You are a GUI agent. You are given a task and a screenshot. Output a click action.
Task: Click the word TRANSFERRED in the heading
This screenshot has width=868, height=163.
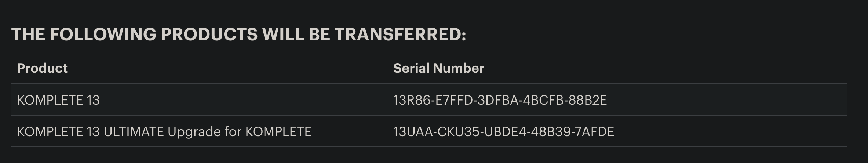[x=400, y=35]
